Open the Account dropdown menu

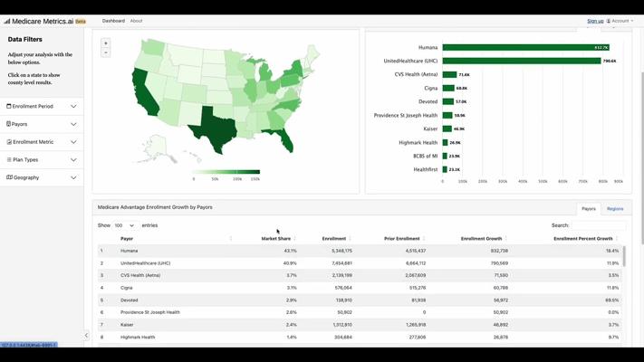[621, 21]
